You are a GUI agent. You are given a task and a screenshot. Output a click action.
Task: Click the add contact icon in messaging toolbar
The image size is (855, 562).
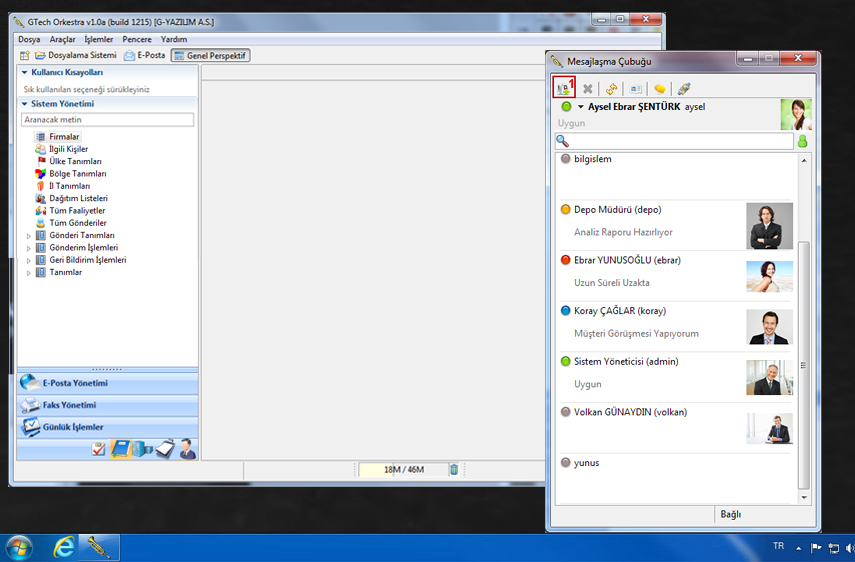pyautogui.click(x=563, y=89)
